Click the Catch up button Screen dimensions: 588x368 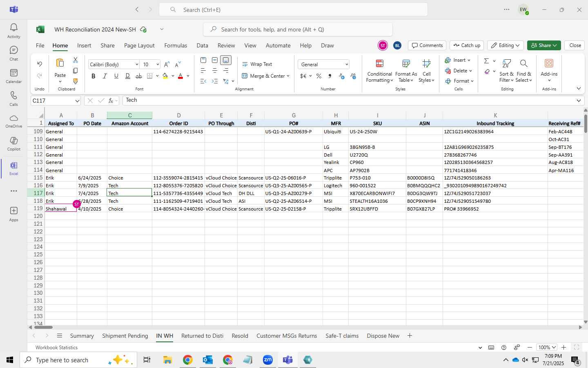pyautogui.click(x=467, y=45)
